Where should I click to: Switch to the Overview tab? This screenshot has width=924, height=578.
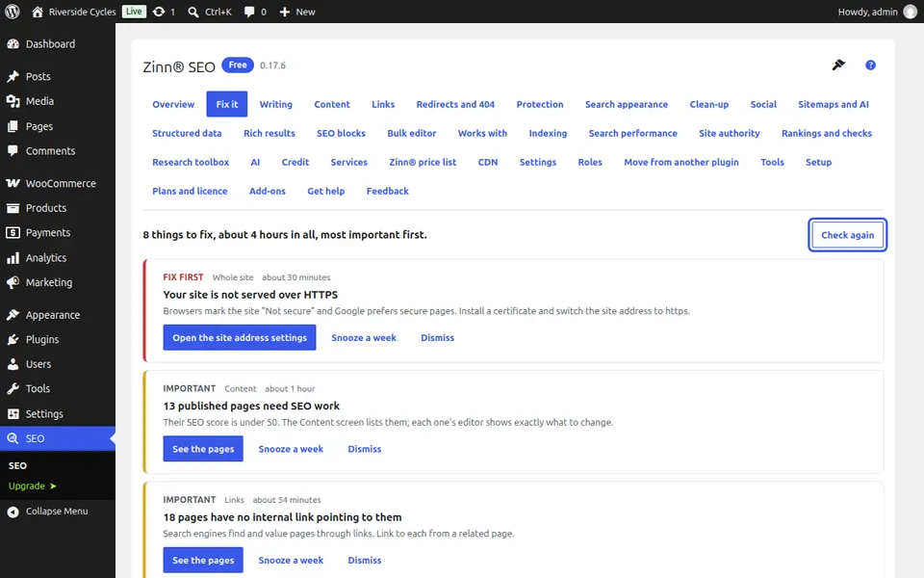pyautogui.click(x=173, y=104)
